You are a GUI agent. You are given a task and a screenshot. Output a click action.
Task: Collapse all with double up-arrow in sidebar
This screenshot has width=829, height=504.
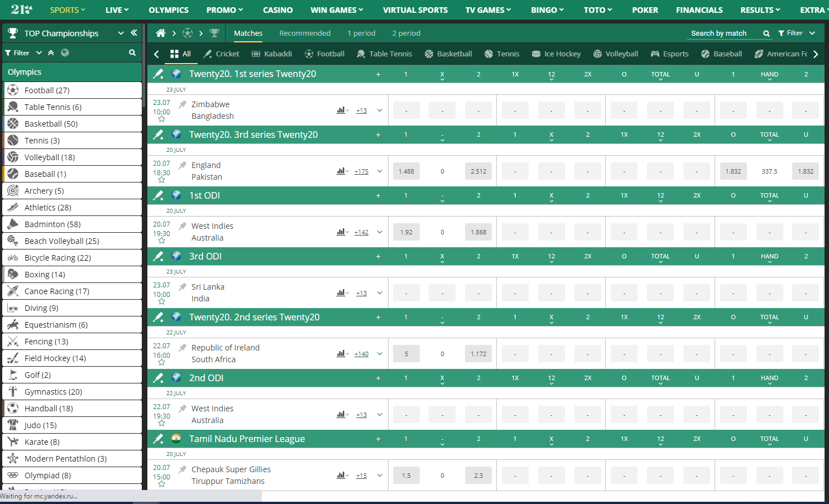[x=51, y=52]
